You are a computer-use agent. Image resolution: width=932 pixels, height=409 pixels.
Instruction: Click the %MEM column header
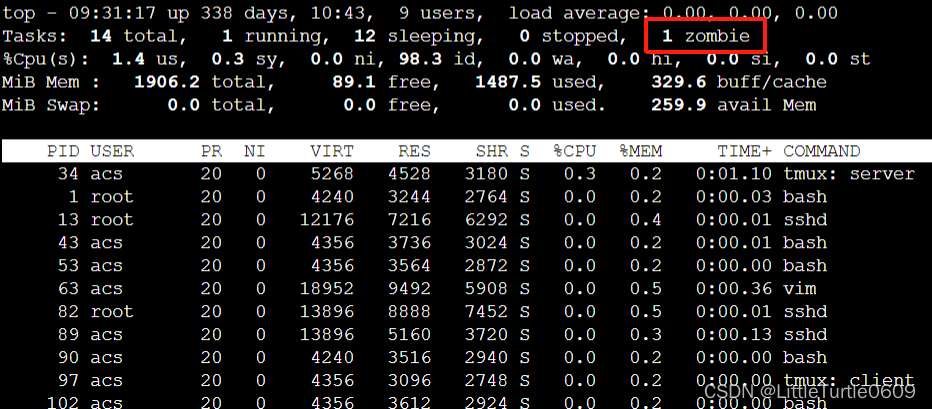coord(640,151)
